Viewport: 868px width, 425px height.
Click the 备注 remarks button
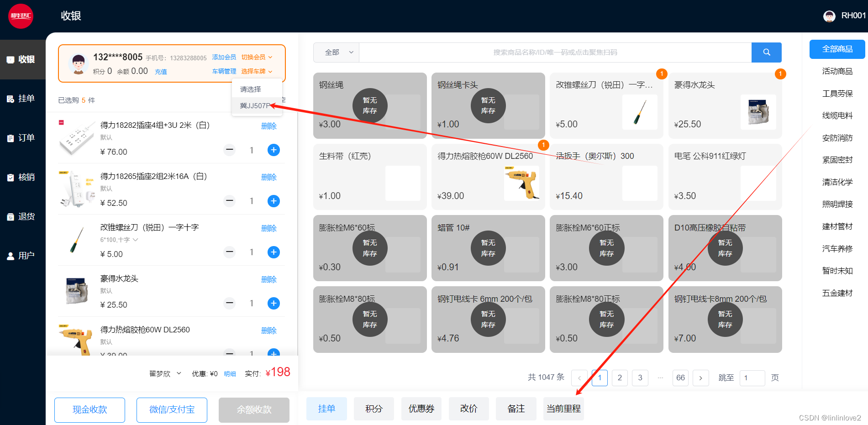[x=516, y=409]
